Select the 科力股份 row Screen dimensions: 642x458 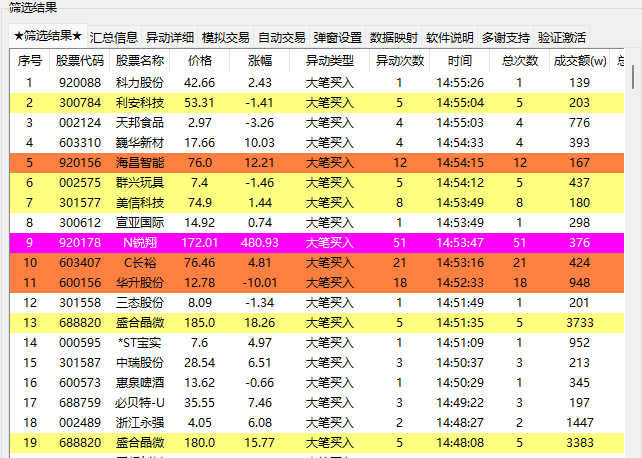tap(316, 83)
